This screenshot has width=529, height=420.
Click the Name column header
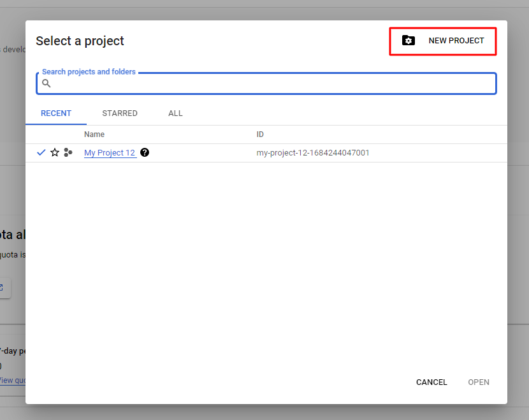coord(94,134)
